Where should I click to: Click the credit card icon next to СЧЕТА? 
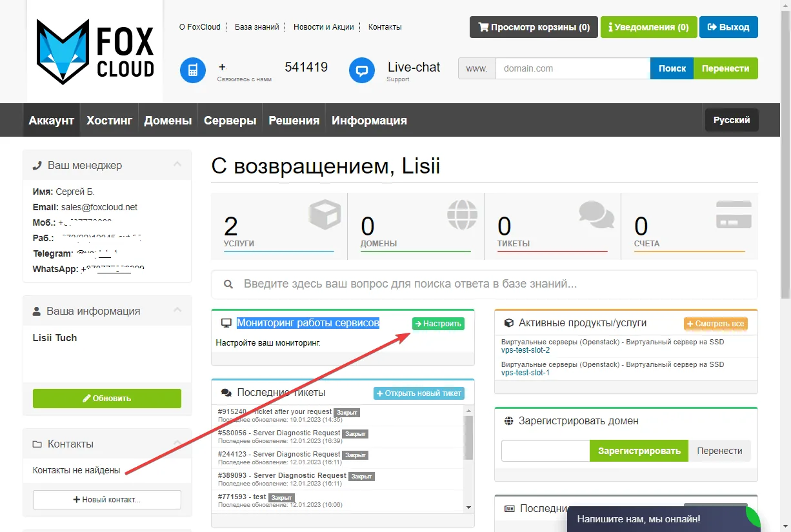coord(734,215)
